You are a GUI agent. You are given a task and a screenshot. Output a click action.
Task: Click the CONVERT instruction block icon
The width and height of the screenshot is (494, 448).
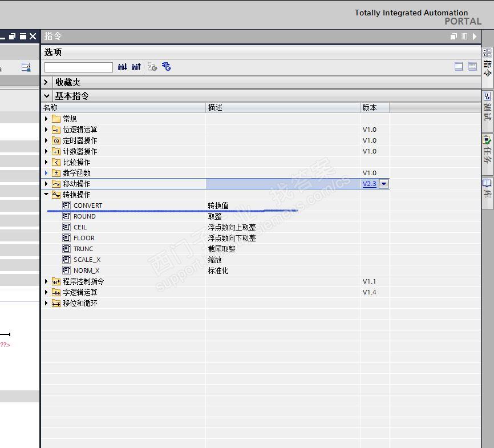(66, 205)
